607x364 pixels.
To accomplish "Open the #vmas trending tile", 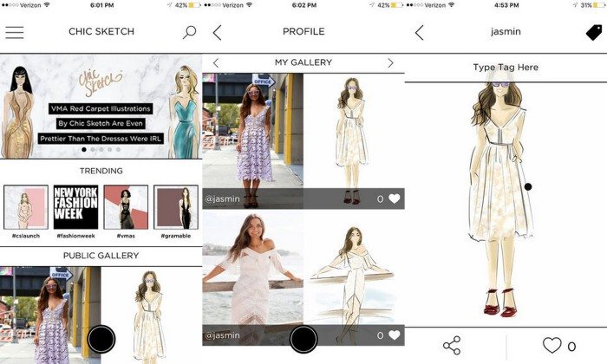I will click(x=126, y=208).
